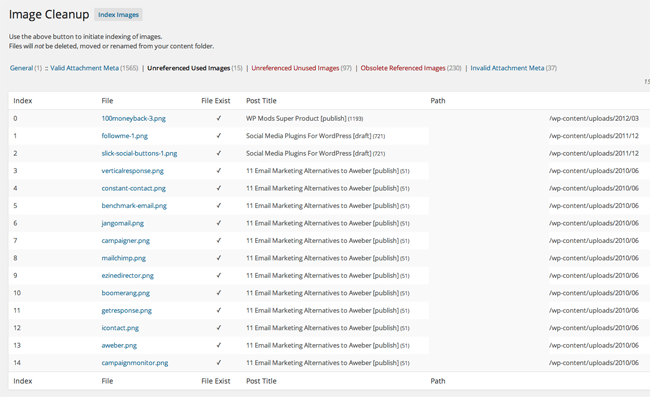Open benchmark-email.png file link
This screenshot has width=650, height=397.
coord(134,206)
